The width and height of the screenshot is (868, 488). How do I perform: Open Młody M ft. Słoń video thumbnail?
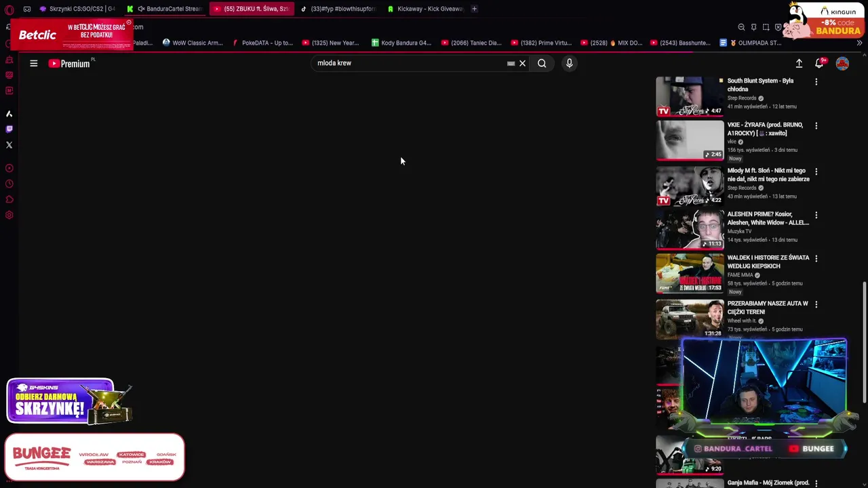click(690, 186)
